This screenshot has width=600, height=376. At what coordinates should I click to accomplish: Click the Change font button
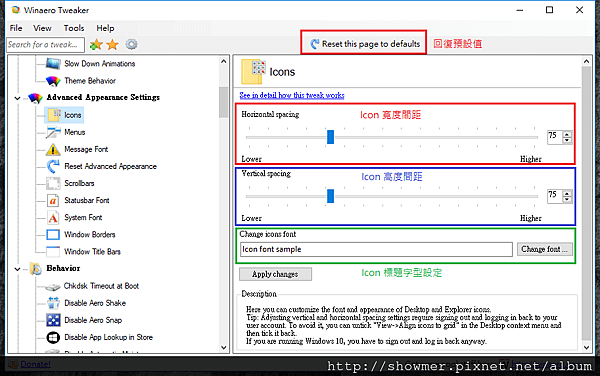point(545,249)
